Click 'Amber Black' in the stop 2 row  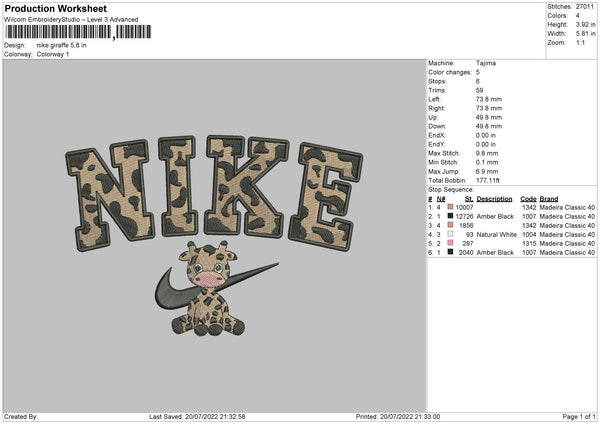pos(495,217)
